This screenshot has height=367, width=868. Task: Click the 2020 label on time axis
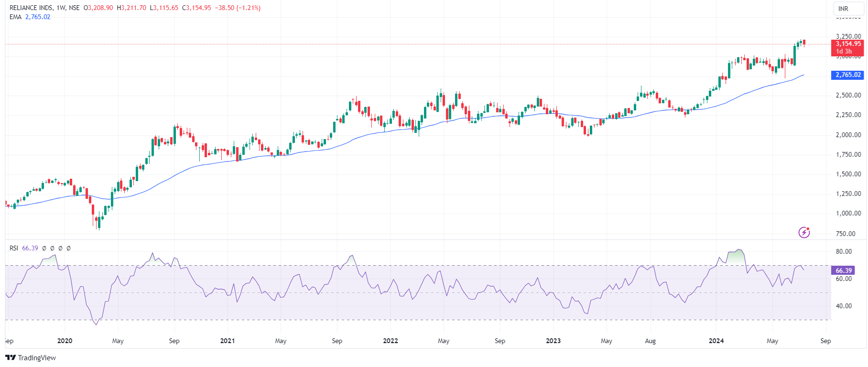[x=65, y=341]
